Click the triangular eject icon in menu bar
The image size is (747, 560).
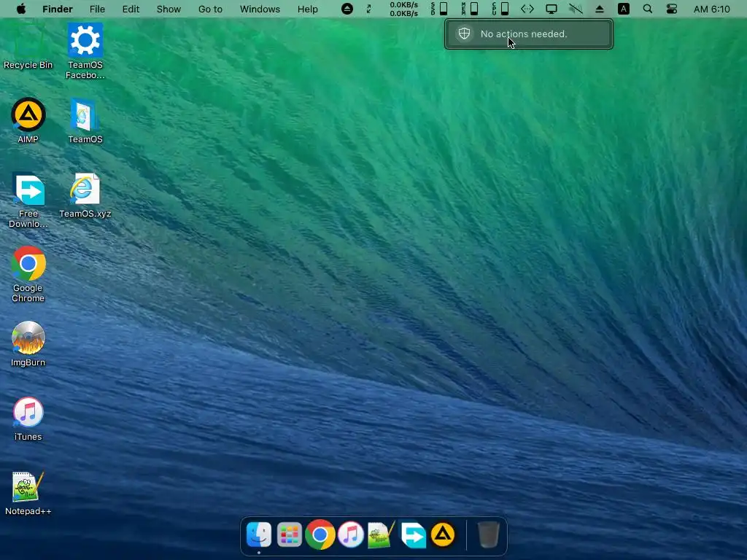coord(600,9)
